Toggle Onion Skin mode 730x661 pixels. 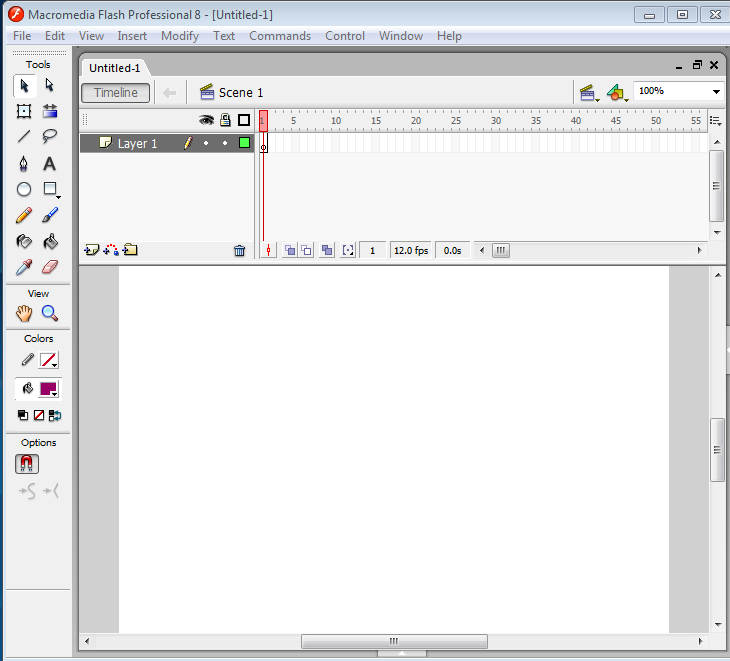pos(290,250)
